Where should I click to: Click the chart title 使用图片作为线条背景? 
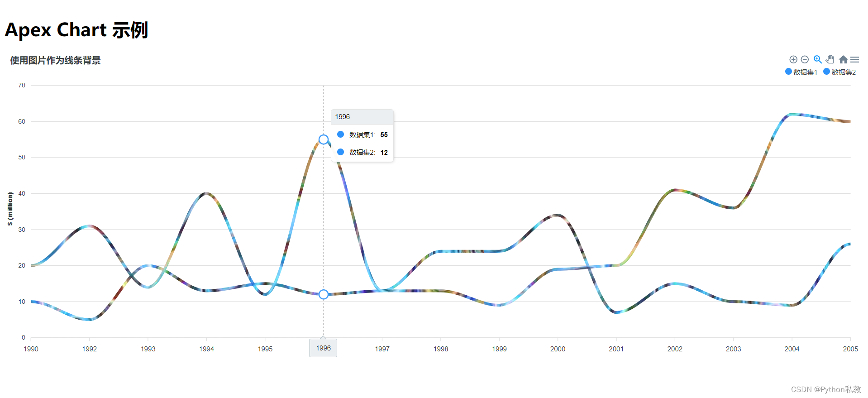coord(55,60)
